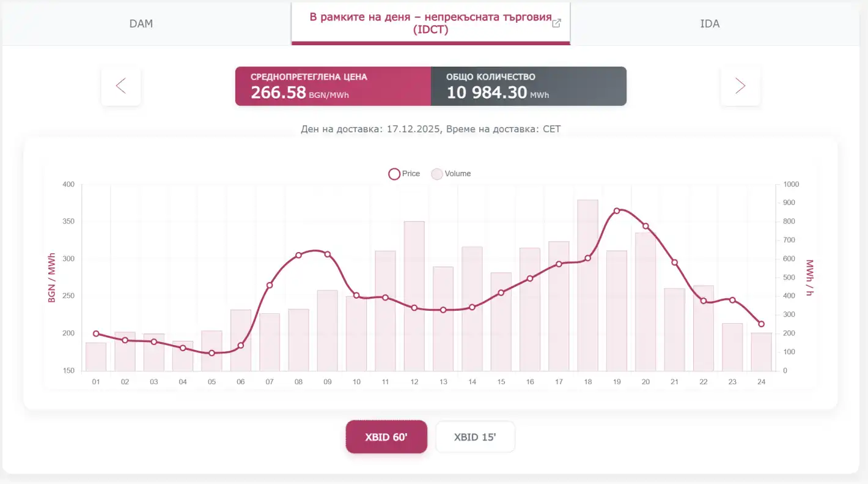Viewport: 868px width, 484px height.
Task: Click the price point at hour 08
Action: [298, 255]
